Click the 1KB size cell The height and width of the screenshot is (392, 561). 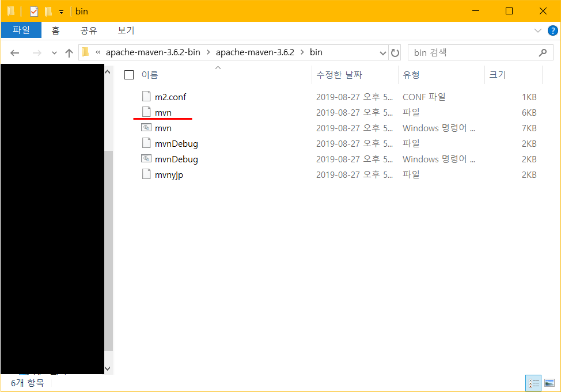tap(529, 97)
